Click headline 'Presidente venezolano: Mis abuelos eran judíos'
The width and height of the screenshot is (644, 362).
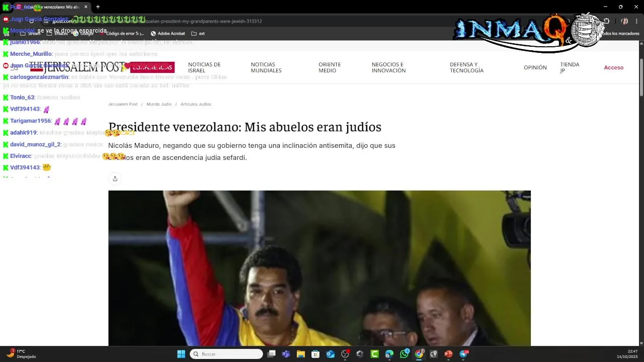pyautogui.click(x=245, y=127)
